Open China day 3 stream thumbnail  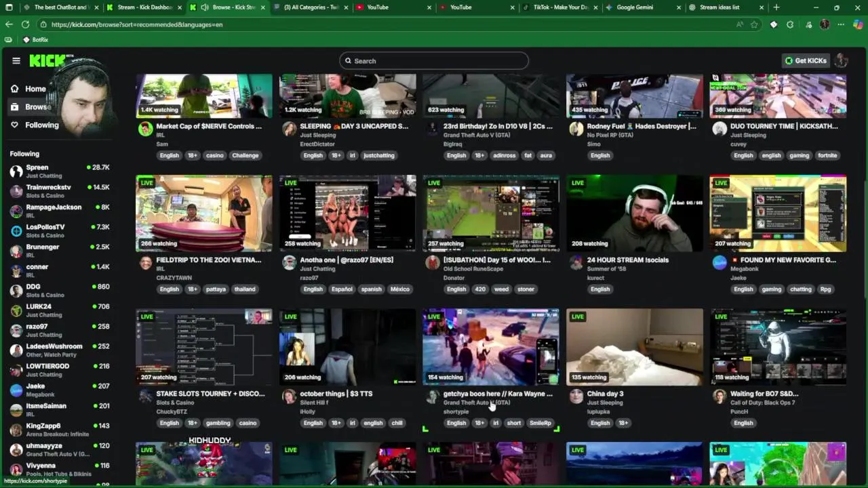(635, 347)
